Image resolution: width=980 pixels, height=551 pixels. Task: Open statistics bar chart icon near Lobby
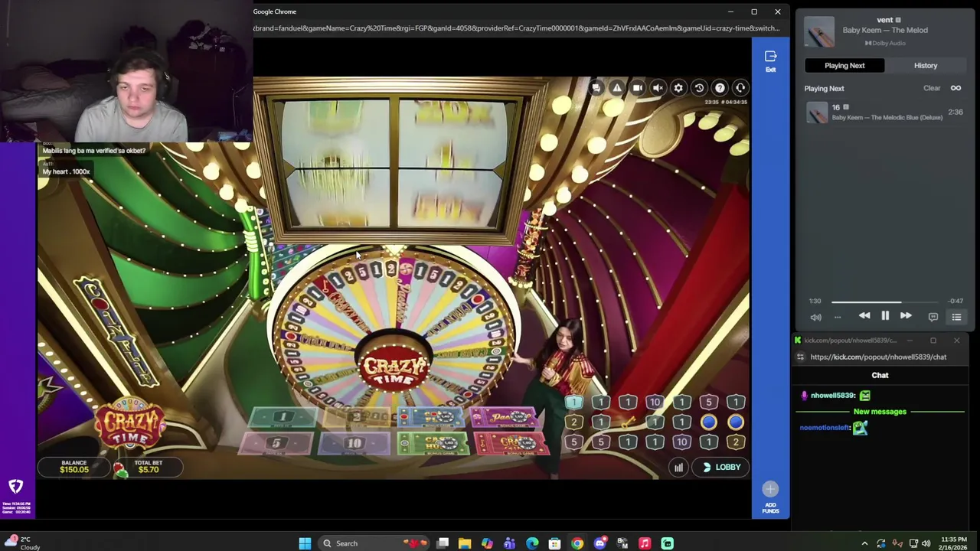(678, 467)
